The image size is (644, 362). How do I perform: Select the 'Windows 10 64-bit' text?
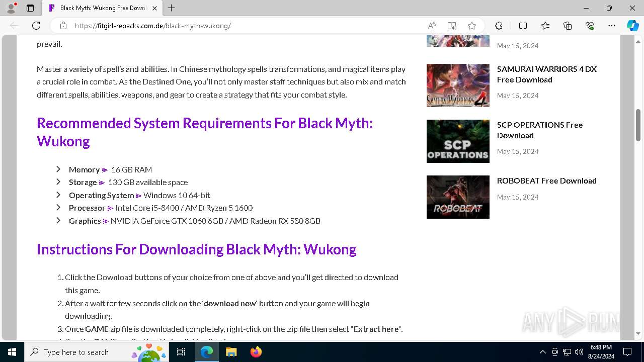point(177,195)
